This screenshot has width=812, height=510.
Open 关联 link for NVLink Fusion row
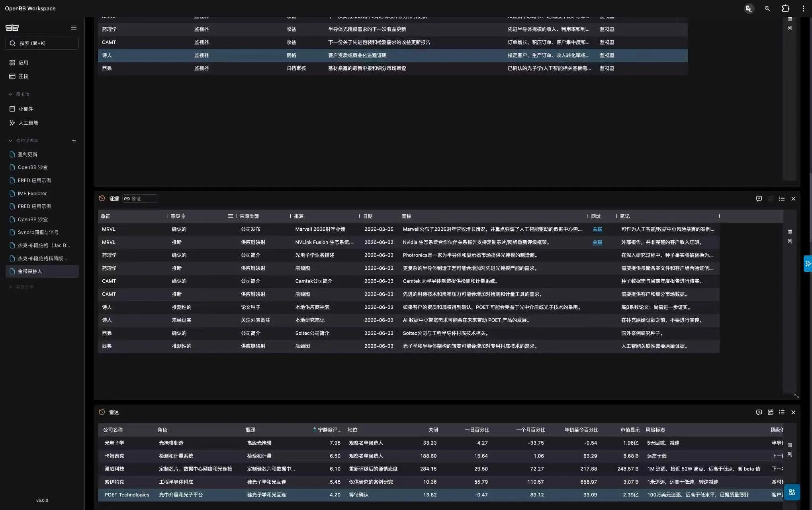(x=597, y=242)
